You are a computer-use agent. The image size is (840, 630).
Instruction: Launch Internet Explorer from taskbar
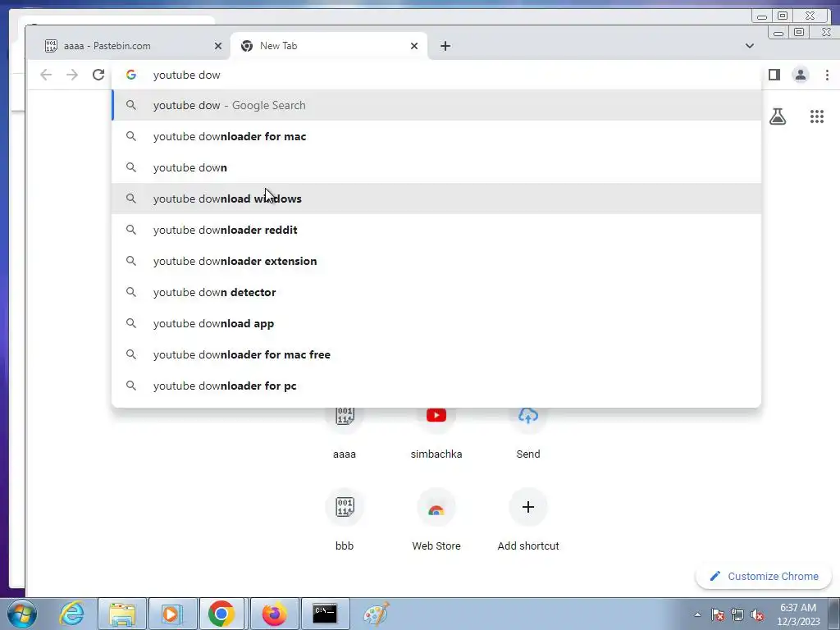pyautogui.click(x=72, y=614)
